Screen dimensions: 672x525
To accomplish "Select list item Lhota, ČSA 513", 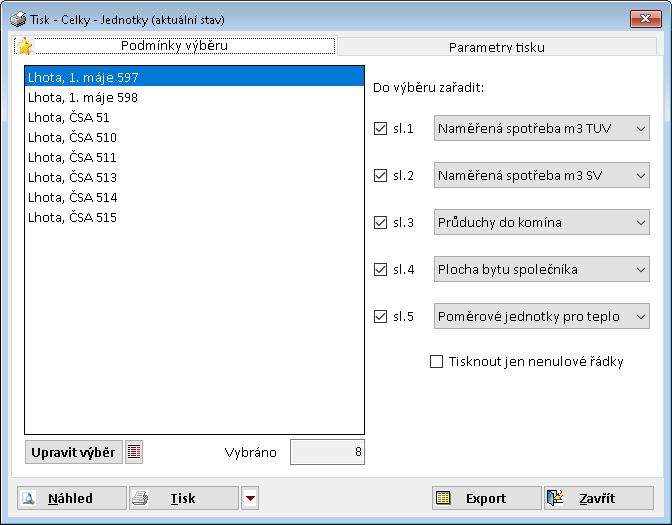I will pyautogui.click(x=73, y=177).
